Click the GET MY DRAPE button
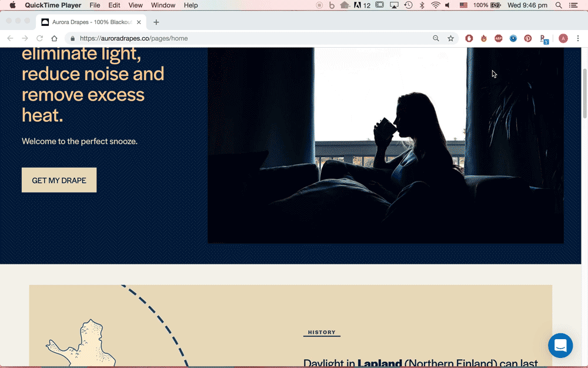The height and width of the screenshot is (368, 588). point(59,180)
